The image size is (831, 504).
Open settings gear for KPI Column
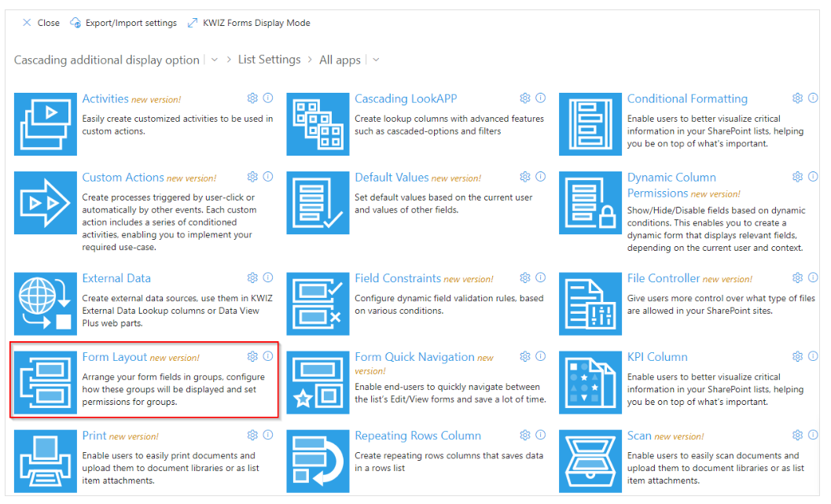(x=797, y=356)
